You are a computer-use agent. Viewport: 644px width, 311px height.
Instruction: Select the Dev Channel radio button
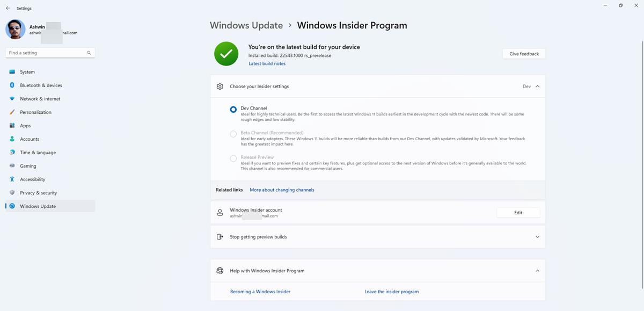click(233, 109)
